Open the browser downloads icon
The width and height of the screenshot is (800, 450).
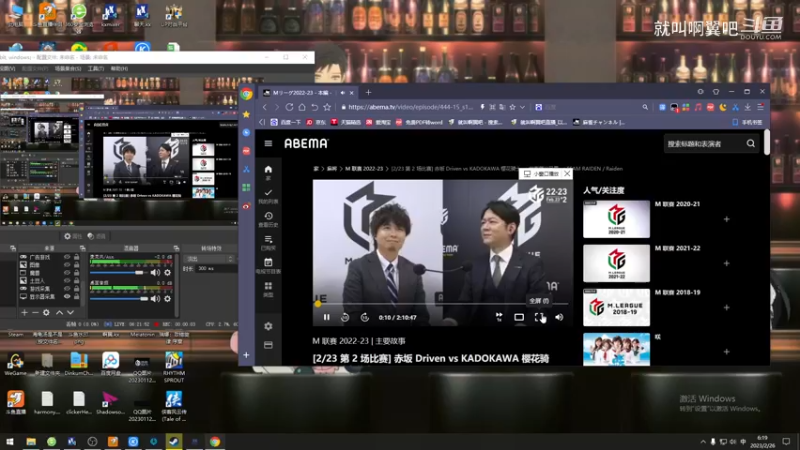(747, 107)
